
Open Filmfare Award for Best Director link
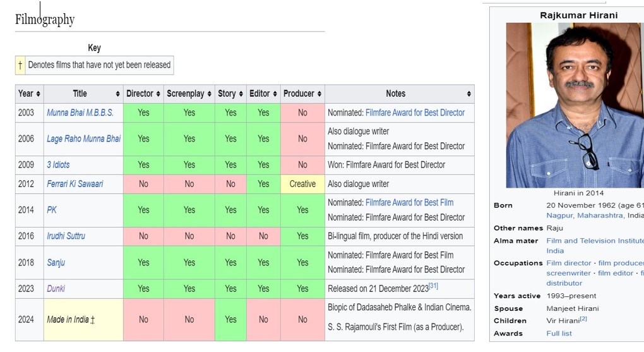tap(415, 112)
